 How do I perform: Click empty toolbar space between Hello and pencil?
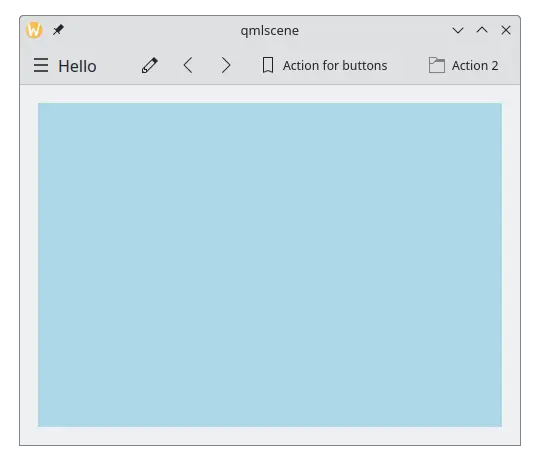pyautogui.click(x=117, y=65)
